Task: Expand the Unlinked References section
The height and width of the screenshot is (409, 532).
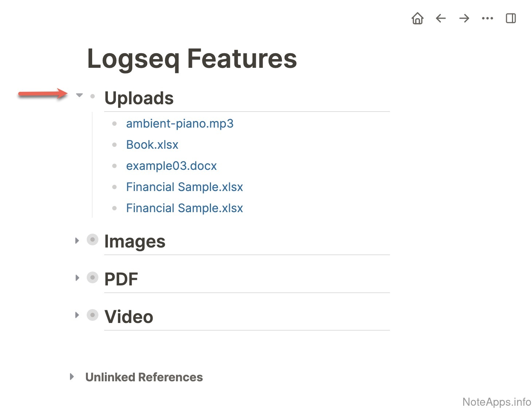Action: [x=72, y=377]
